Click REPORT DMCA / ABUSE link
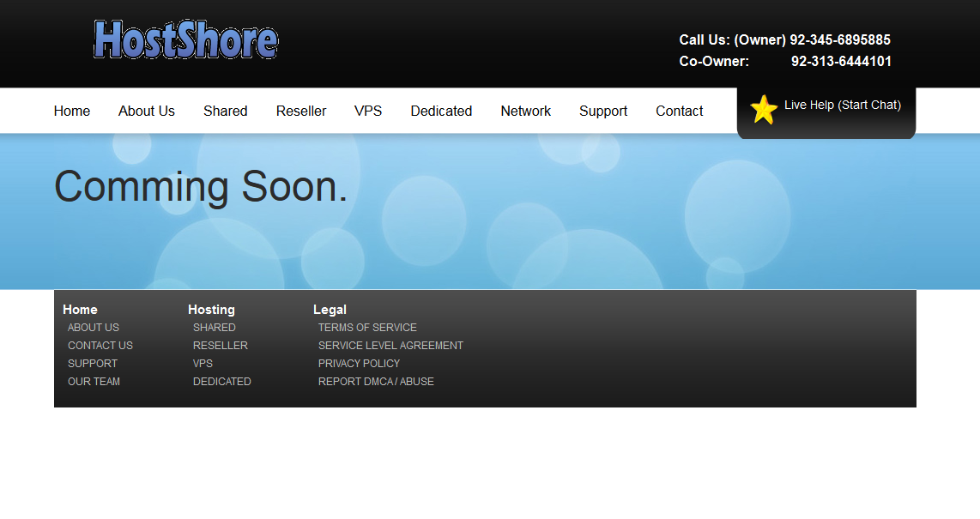This screenshot has height=519, width=980. tap(376, 382)
